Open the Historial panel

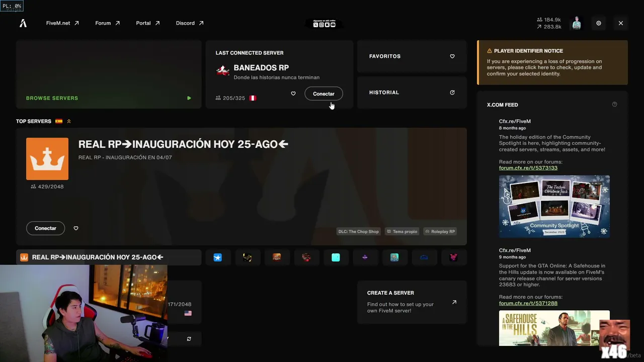click(412, 93)
